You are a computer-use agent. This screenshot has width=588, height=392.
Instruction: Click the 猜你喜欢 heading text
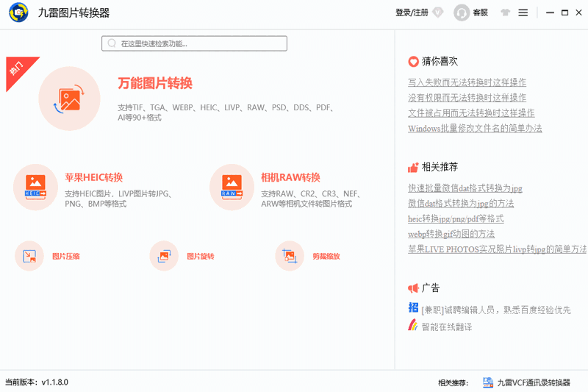click(x=440, y=61)
